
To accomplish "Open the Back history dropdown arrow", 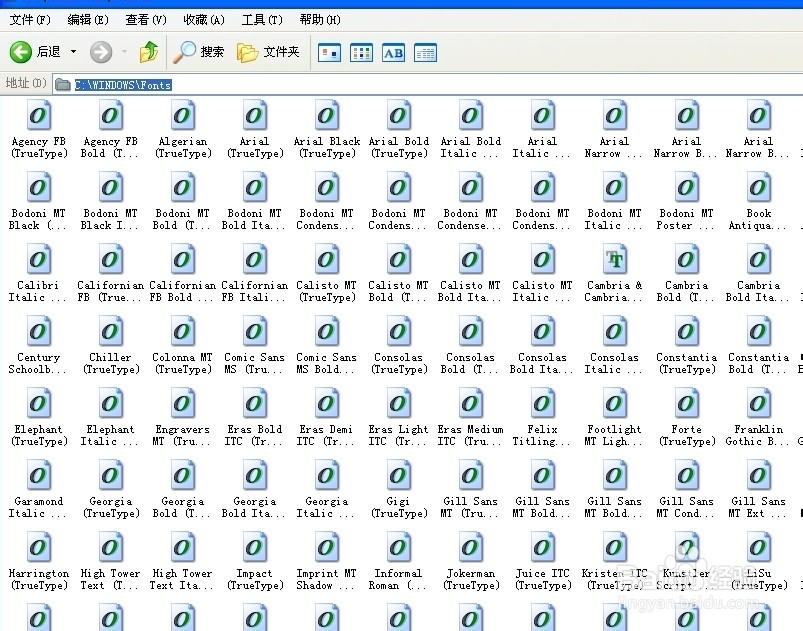I will click(x=73, y=52).
